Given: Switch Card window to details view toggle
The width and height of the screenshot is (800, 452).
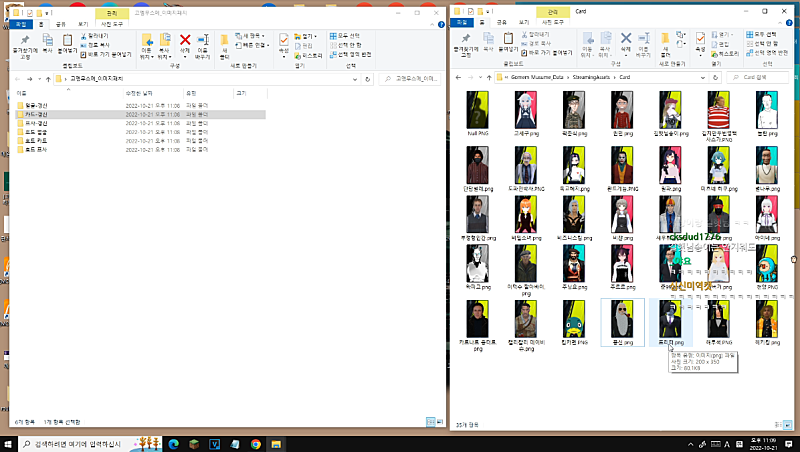Looking at the screenshot, I should coord(779,424).
